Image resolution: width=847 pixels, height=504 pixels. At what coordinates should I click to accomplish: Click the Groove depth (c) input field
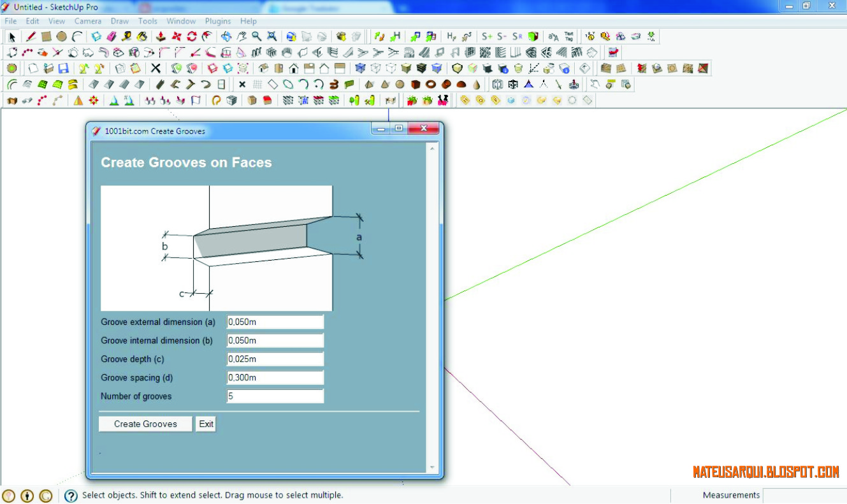[x=275, y=359]
